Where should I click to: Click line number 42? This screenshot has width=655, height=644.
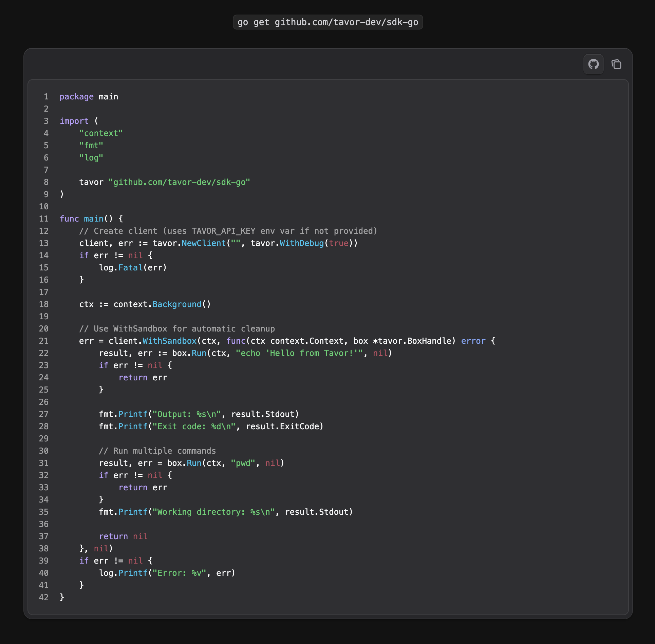click(x=44, y=598)
